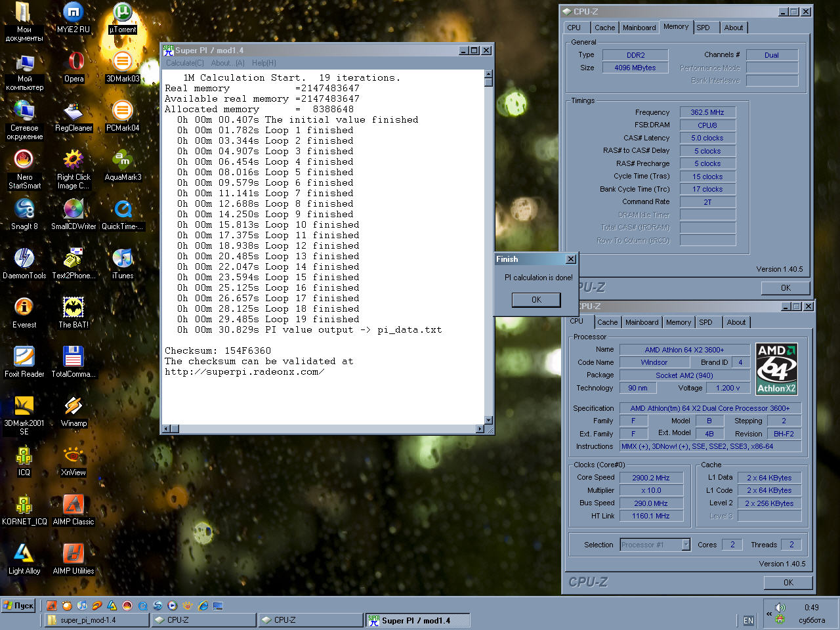Open the PCMark04 desktop shortcut
Viewport: 840px width, 630px height.
(123, 116)
